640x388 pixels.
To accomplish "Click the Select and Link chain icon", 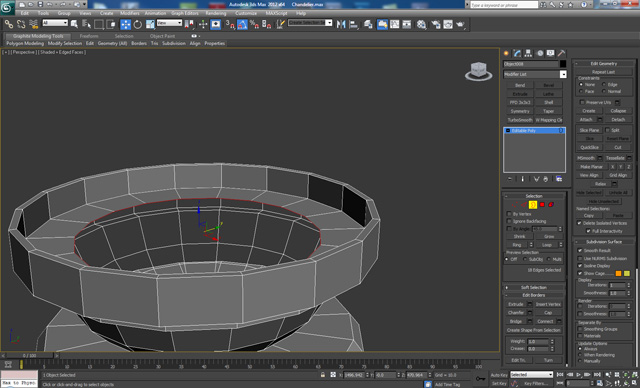I will click(9, 24).
